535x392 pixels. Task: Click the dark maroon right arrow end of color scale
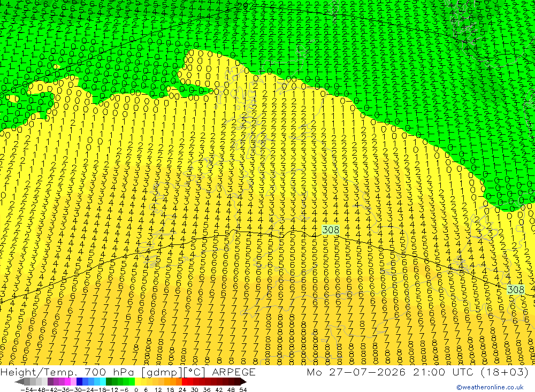[x=243, y=382]
